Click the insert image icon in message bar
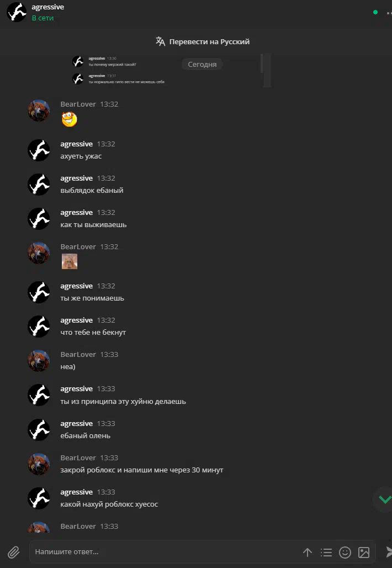Screen dimensions: 392x568 click(x=364, y=552)
